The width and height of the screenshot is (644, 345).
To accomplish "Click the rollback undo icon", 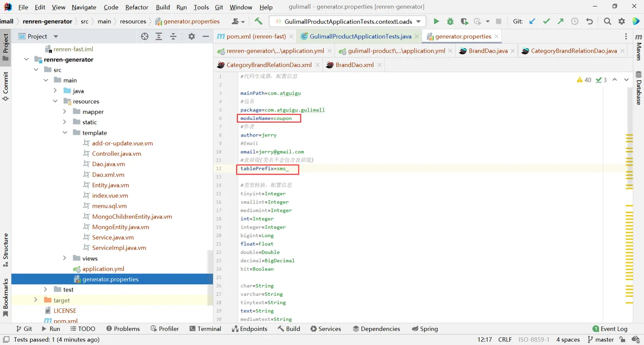I will pyautogui.click(x=589, y=22).
